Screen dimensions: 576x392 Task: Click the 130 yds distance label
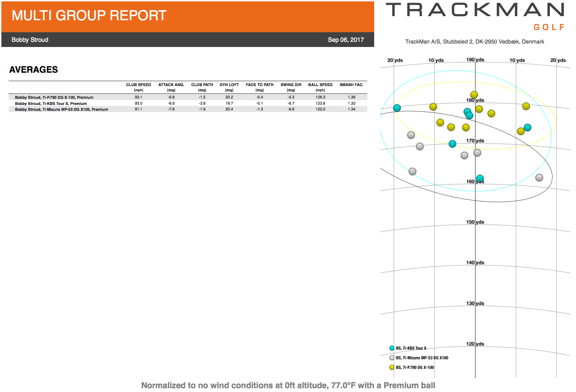click(x=475, y=304)
